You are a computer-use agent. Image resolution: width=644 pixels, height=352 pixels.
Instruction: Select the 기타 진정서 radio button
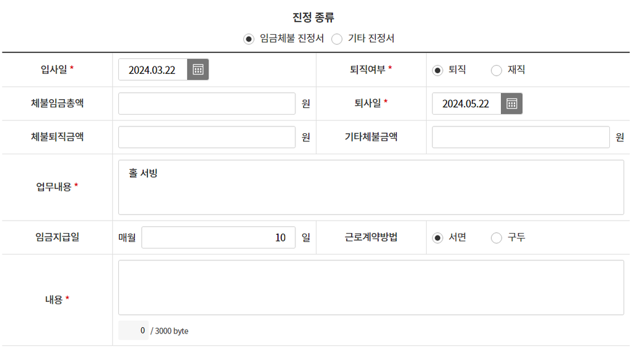tap(337, 39)
